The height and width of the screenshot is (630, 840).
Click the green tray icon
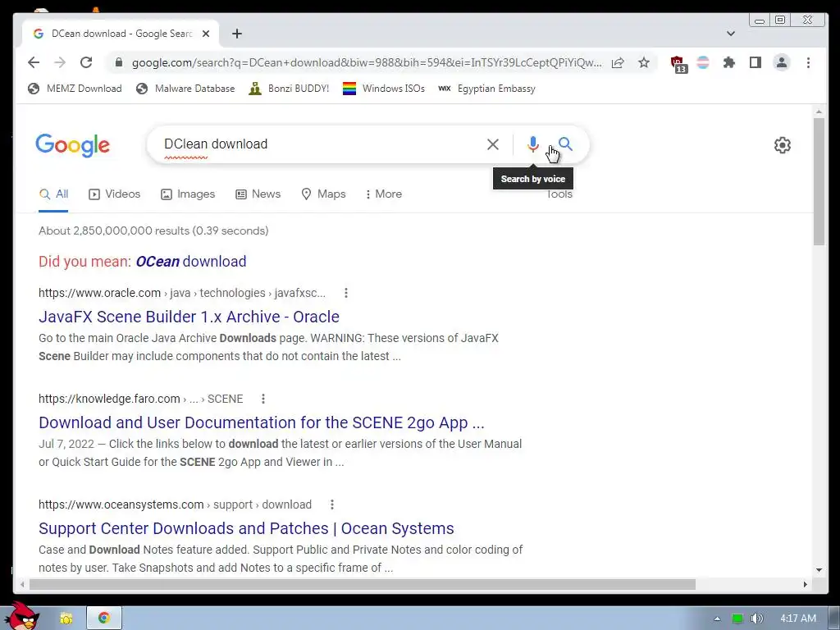(737, 619)
